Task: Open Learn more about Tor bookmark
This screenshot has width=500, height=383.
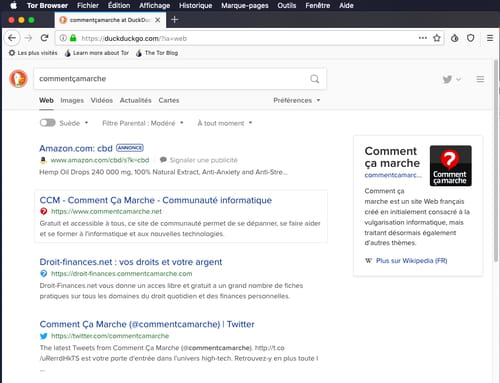Action: click(97, 53)
